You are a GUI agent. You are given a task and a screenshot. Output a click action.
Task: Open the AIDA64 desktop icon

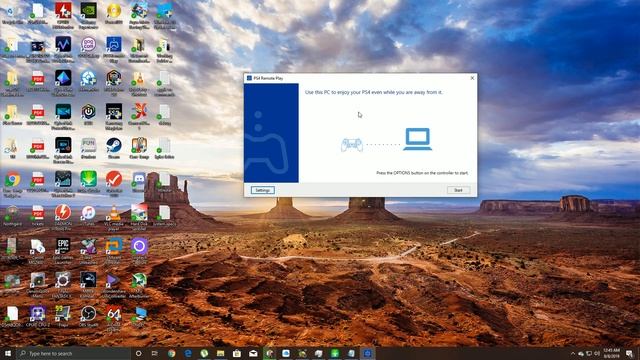pyautogui.click(x=113, y=318)
